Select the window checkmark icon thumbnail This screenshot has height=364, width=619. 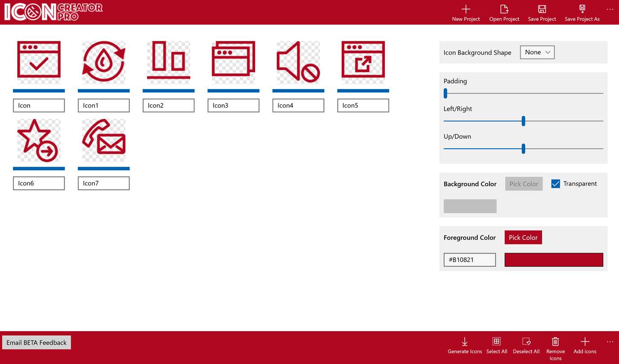point(39,62)
